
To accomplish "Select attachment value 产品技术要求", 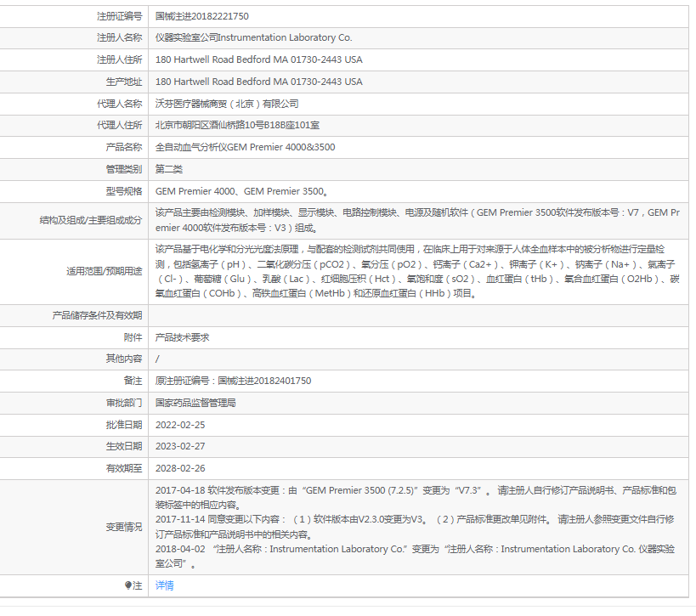I will pyautogui.click(x=182, y=337).
